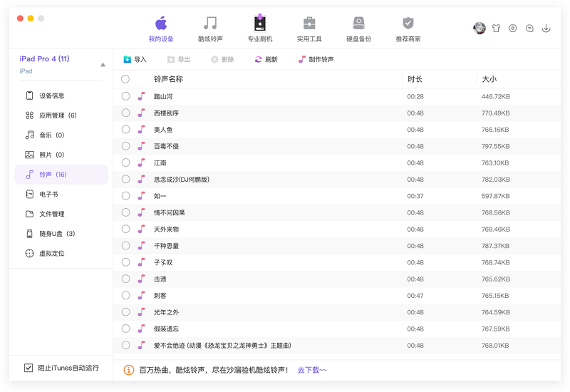The width and height of the screenshot is (570, 392).
Task: Select 应用管理 (6) in the sidebar
Action: [57, 115]
